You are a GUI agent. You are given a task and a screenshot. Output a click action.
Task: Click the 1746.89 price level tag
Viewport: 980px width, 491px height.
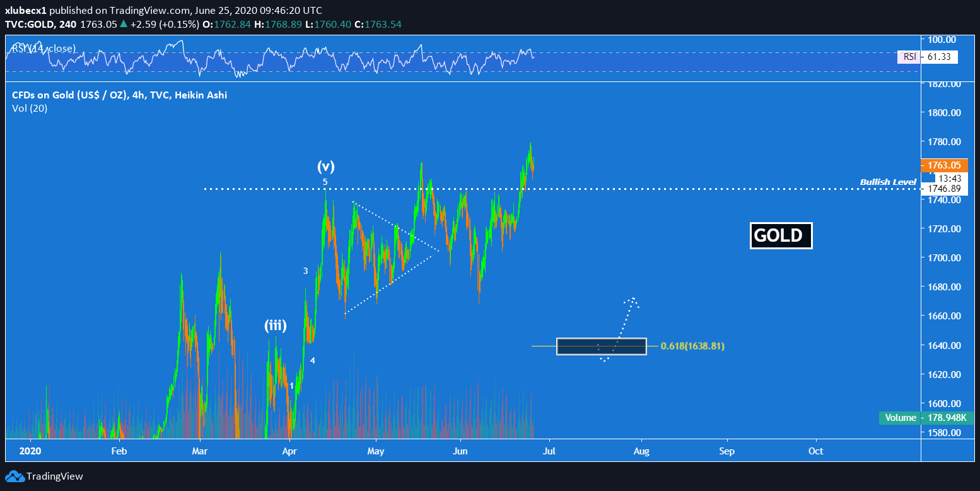(x=940, y=188)
